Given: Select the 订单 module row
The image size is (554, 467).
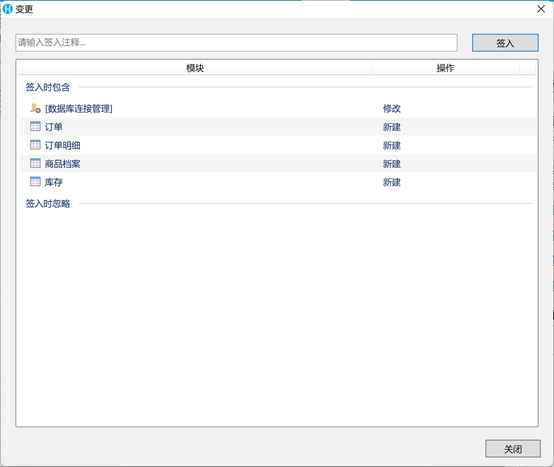Looking at the screenshot, I should pos(278,127).
